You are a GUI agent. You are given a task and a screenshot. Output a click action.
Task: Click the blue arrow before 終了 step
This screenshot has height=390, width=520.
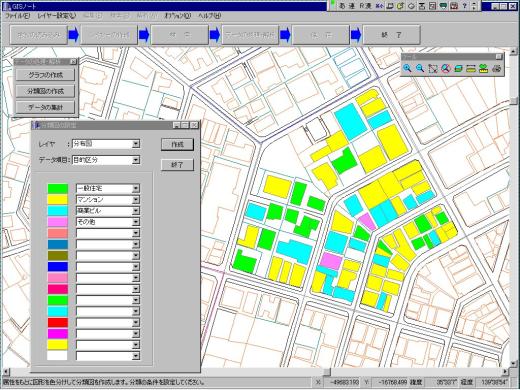356,35
